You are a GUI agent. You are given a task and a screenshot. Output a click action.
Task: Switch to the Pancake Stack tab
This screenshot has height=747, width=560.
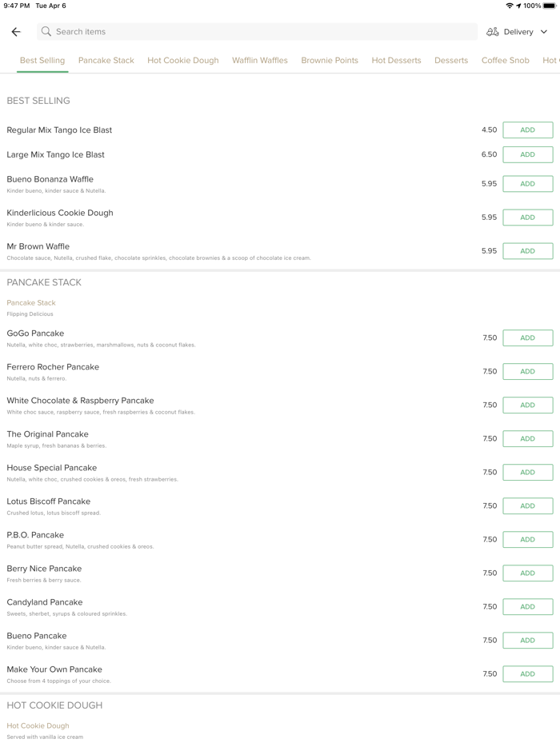[106, 61]
